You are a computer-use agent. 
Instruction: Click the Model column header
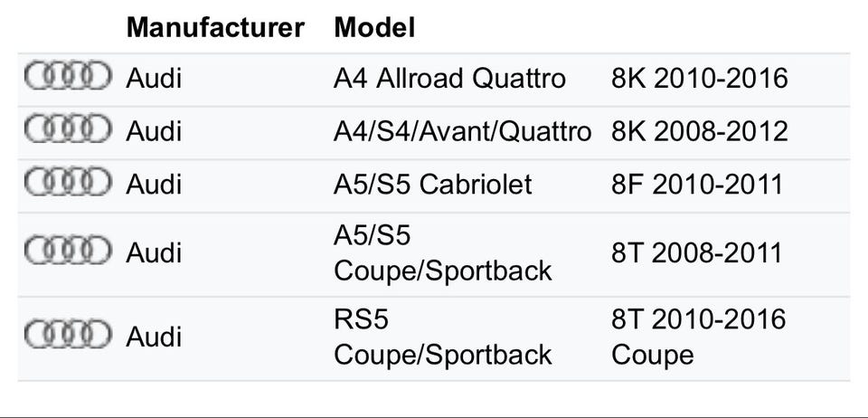coord(374,27)
